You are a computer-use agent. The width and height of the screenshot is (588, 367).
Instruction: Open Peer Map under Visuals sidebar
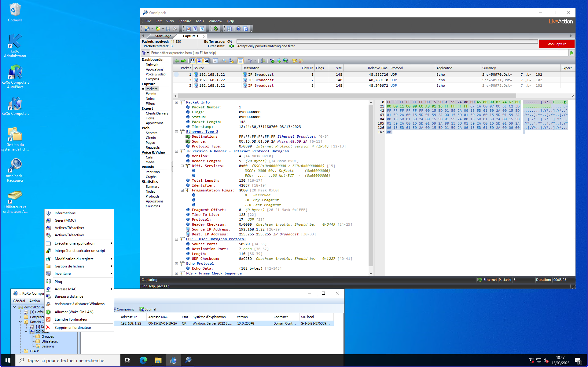(x=153, y=172)
